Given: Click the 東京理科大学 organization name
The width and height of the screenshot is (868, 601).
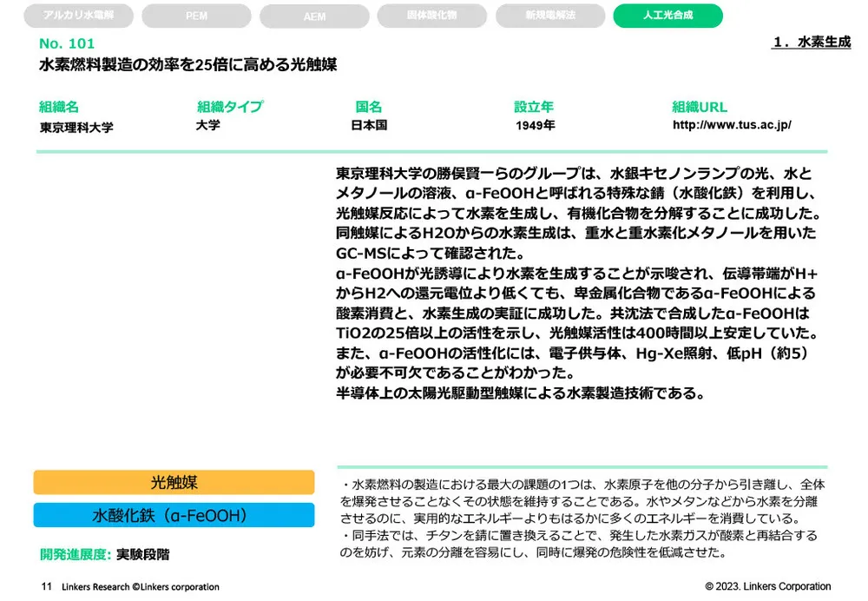Looking at the screenshot, I should pos(76,128).
